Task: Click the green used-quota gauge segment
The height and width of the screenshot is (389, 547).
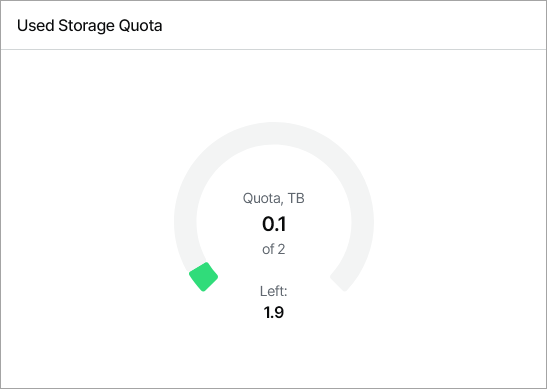Action: (203, 277)
